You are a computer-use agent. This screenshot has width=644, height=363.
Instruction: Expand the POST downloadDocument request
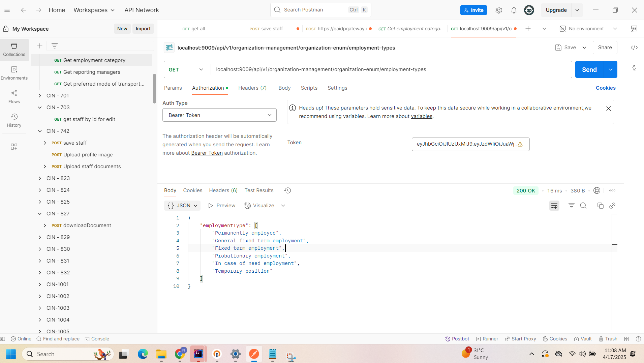click(x=45, y=225)
